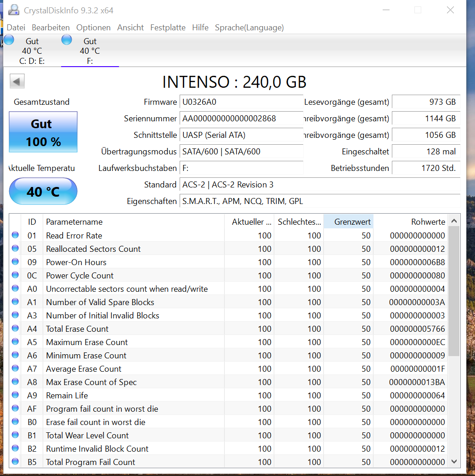Select the Remain Life parameter name
This screenshot has width=475, height=476.
[x=67, y=395]
